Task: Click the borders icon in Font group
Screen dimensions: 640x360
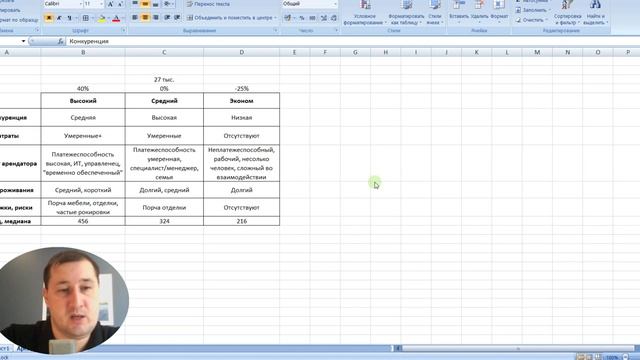Action: 86,18
